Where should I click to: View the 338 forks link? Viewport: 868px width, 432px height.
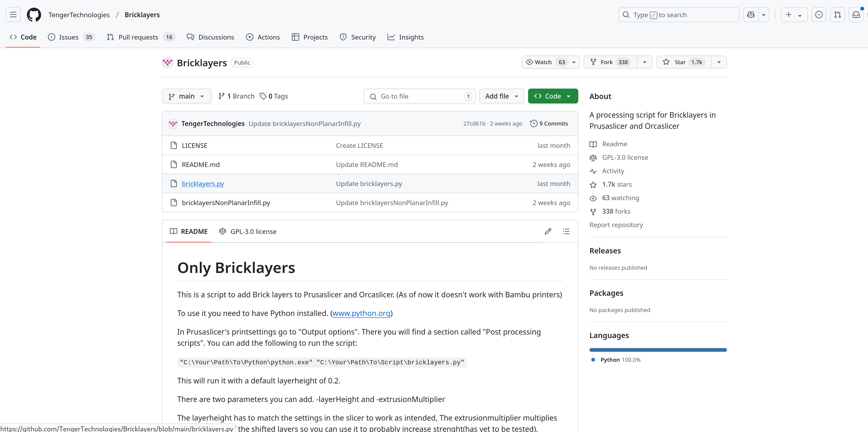click(x=610, y=211)
